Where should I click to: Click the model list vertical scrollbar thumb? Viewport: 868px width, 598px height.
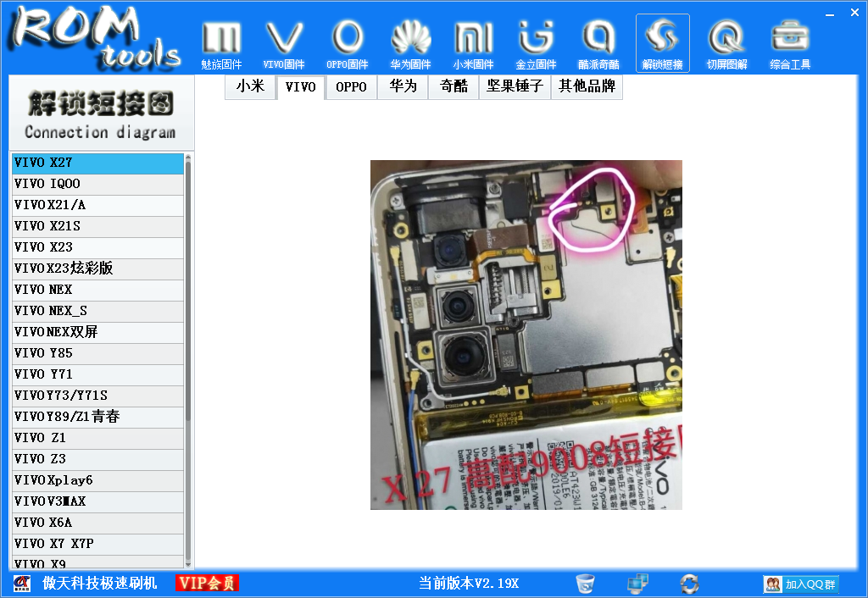[188, 291]
